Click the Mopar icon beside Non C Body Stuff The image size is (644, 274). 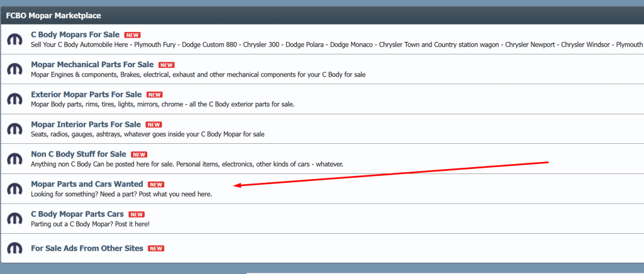tap(14, 159)
